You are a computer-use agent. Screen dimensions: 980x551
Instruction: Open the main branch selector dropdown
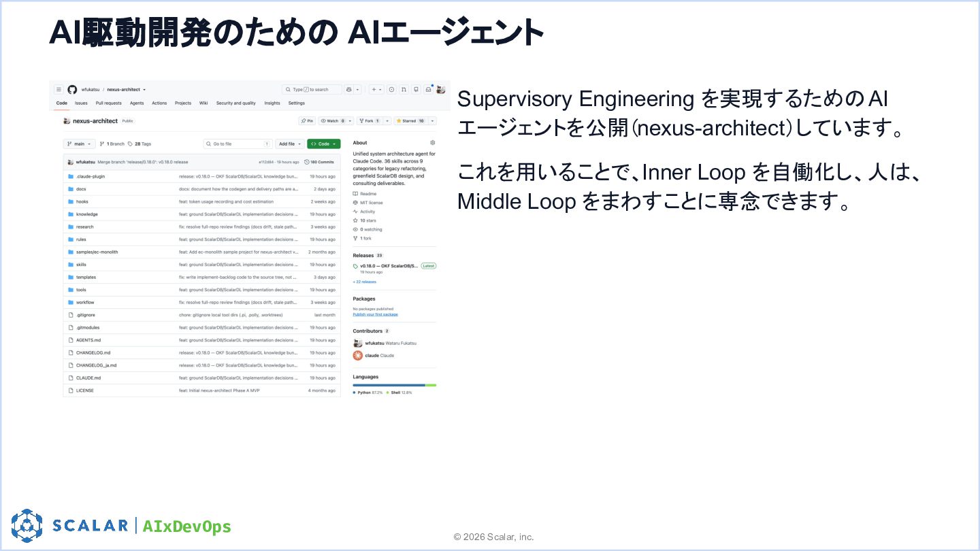click(x=80, y=144)
